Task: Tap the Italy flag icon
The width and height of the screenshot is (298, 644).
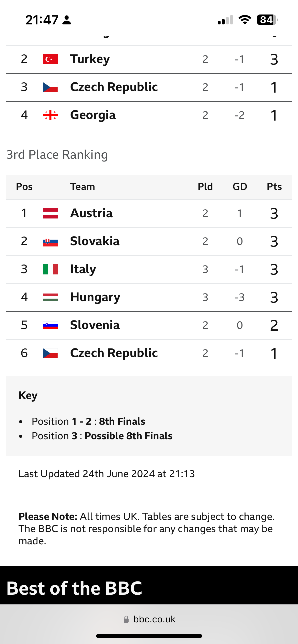Action: coord(50,269)
